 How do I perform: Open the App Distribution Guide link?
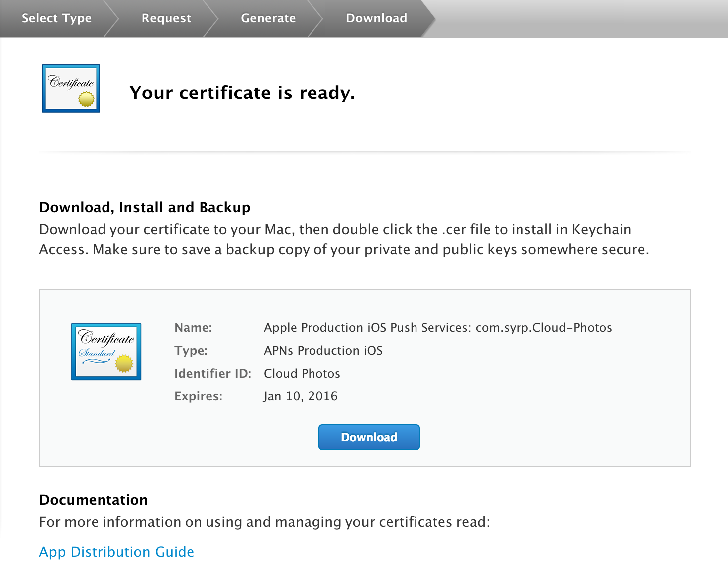coord(116,552)
